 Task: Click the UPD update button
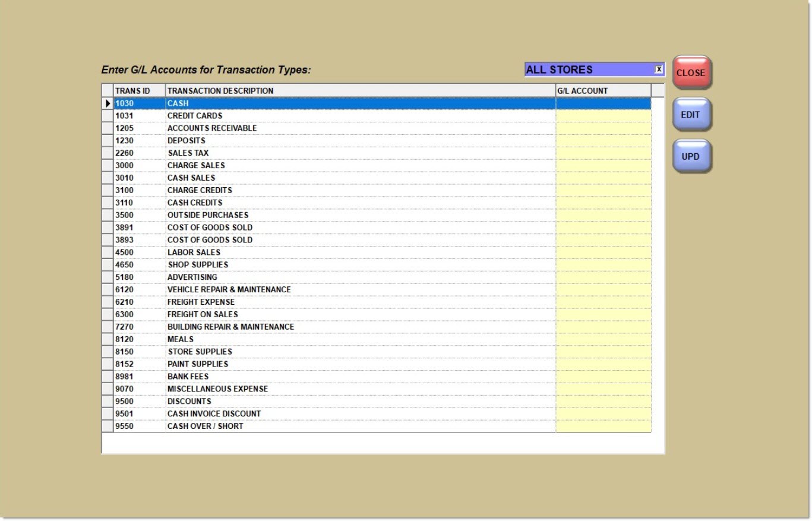point(691,157)
